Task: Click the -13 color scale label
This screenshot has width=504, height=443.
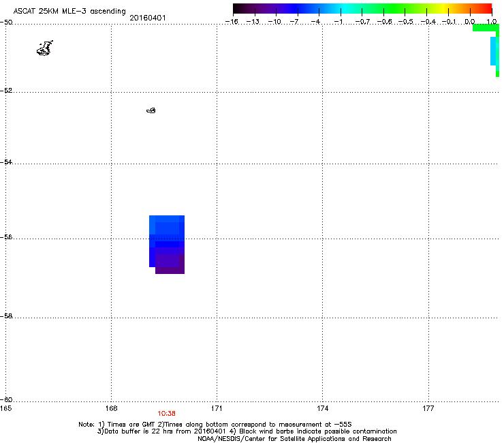Action: click(253, 22)
